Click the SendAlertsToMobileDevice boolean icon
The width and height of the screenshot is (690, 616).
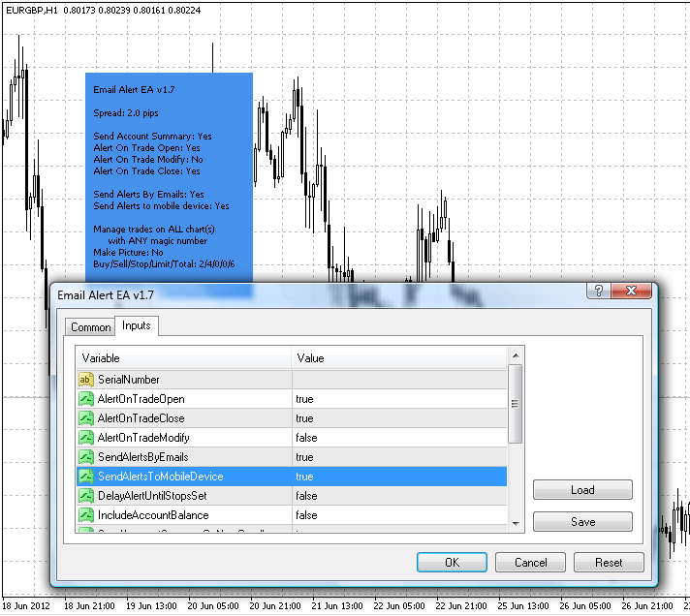86,477
